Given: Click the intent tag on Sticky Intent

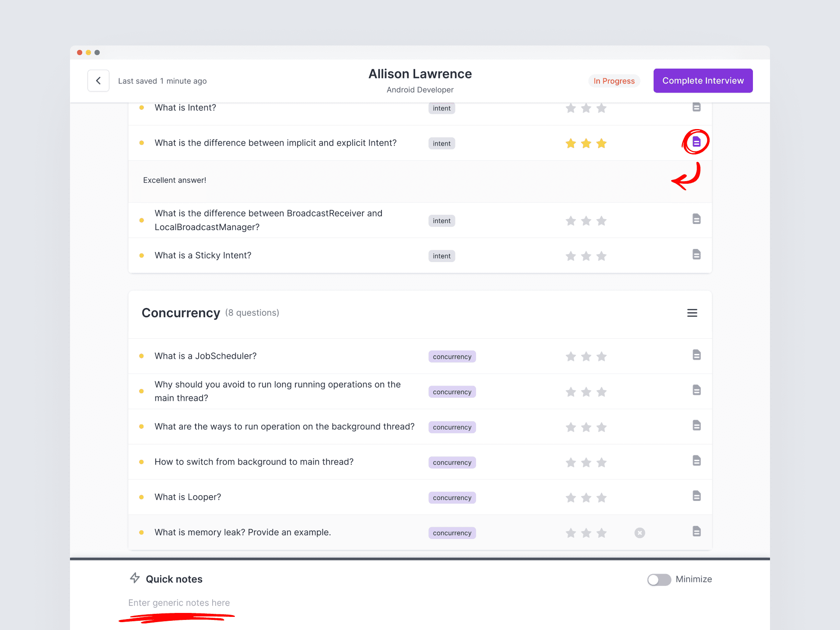Looking at the screenshot, I should pos(441,256).
